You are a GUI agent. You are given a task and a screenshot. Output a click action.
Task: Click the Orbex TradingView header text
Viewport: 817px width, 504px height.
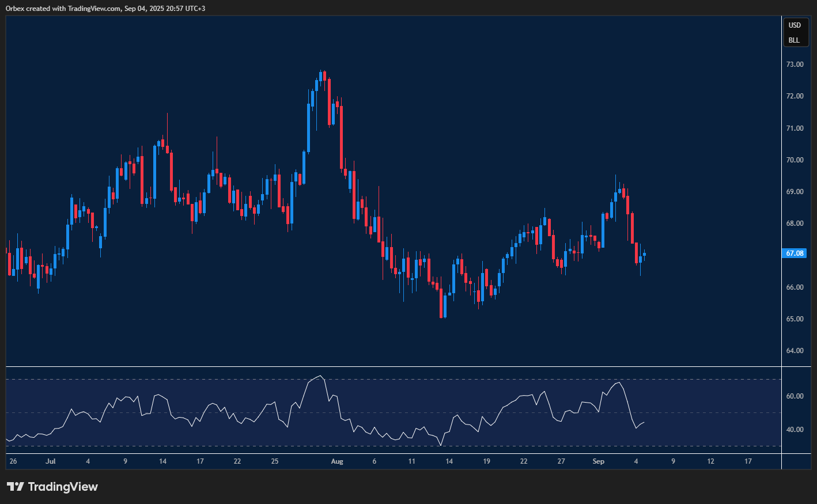(105, 9)
